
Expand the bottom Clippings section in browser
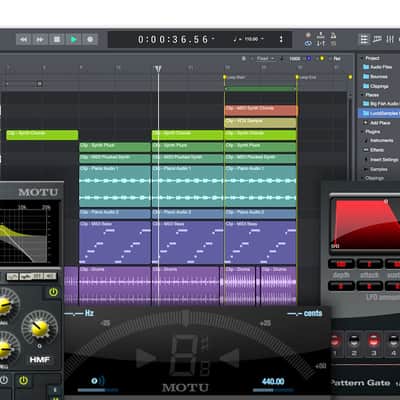(x=361, y=178)
